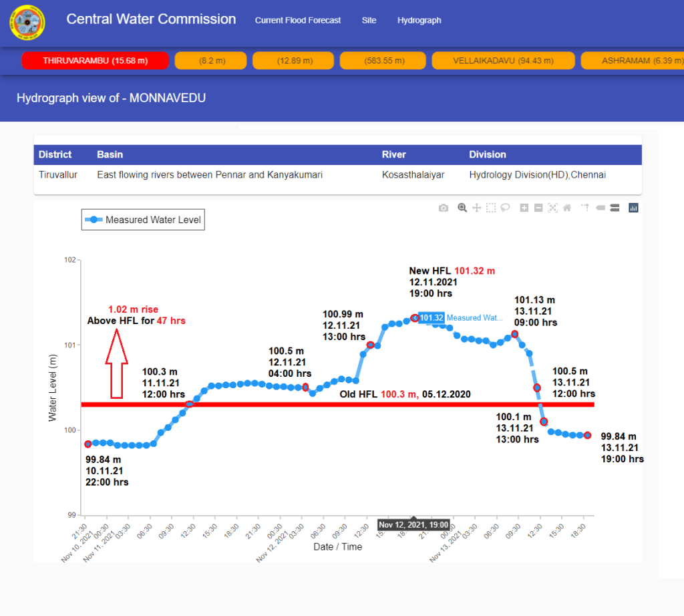Click the Zoom Out minus icon
684x616 pixels.
click(538, 208)
